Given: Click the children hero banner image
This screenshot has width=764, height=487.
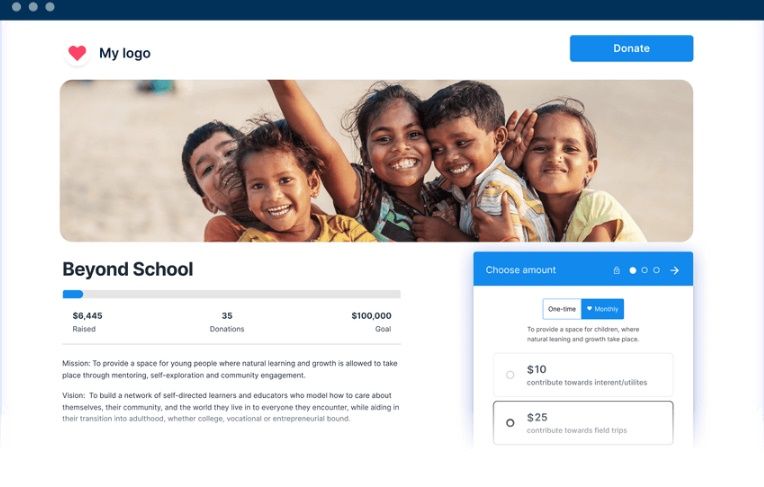Looking at the screenshot, I should pyautogui.click(x=376, y=161).
